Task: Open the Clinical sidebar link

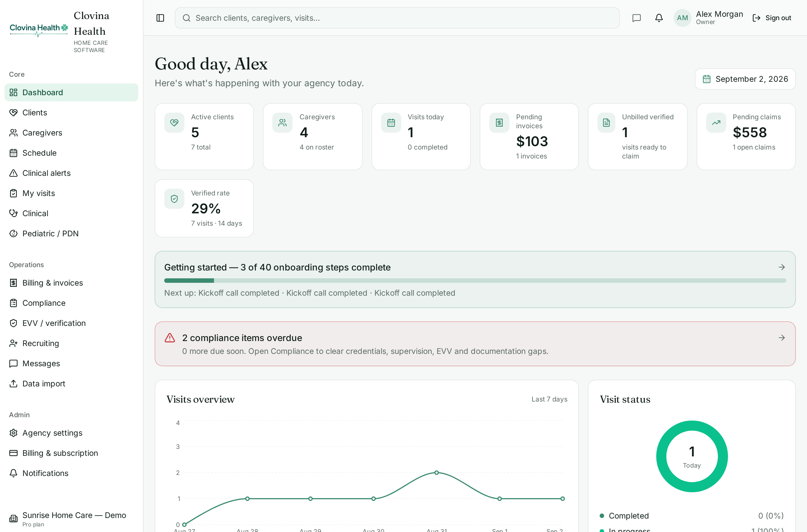Action: 71,213
